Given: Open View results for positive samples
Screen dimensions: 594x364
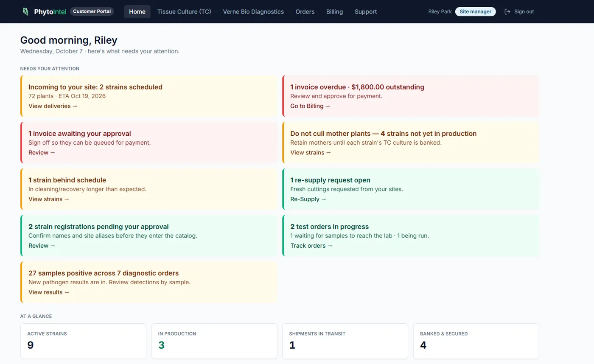Looking at the screenshot, I should [x=49, y=292].
